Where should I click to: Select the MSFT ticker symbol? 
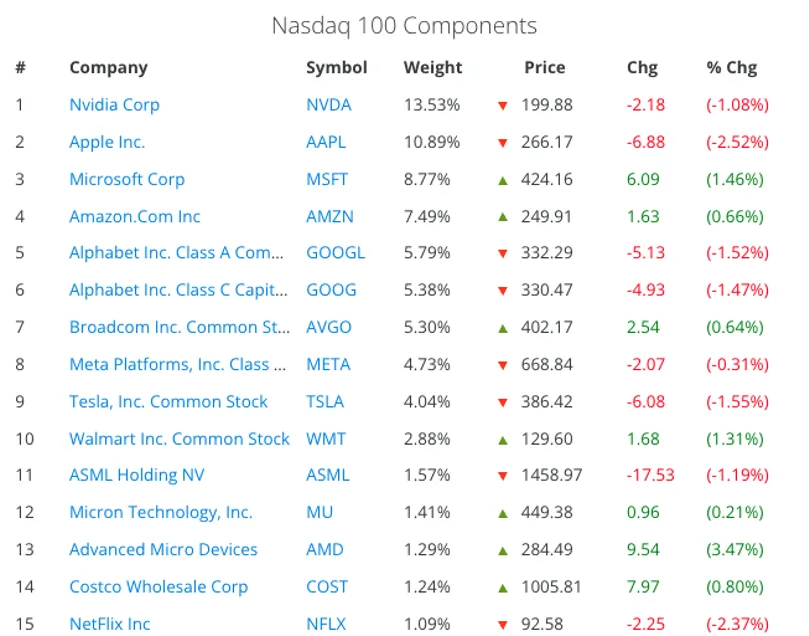tap(327, 179)
